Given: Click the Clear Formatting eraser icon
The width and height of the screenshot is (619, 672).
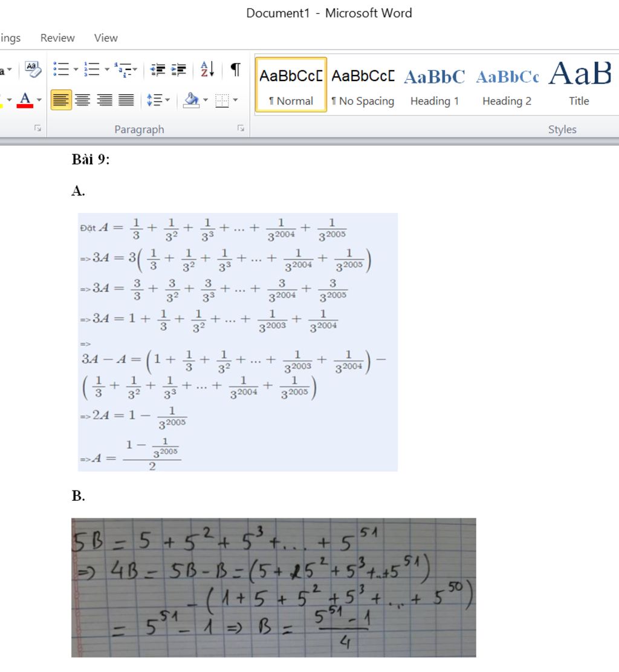Looking at the screenshot, I should pyautogui.click(x=33, y=69).
